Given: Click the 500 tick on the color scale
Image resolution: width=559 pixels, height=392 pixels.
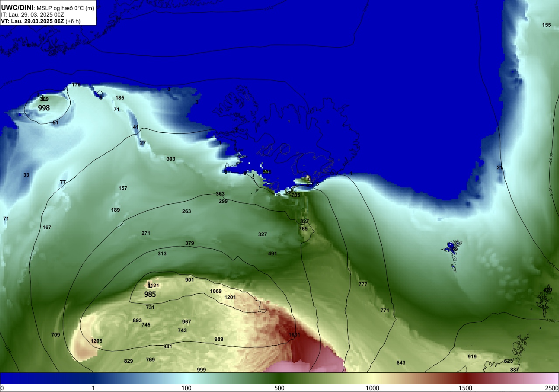Looking at the screenshot, I should 279,388.
